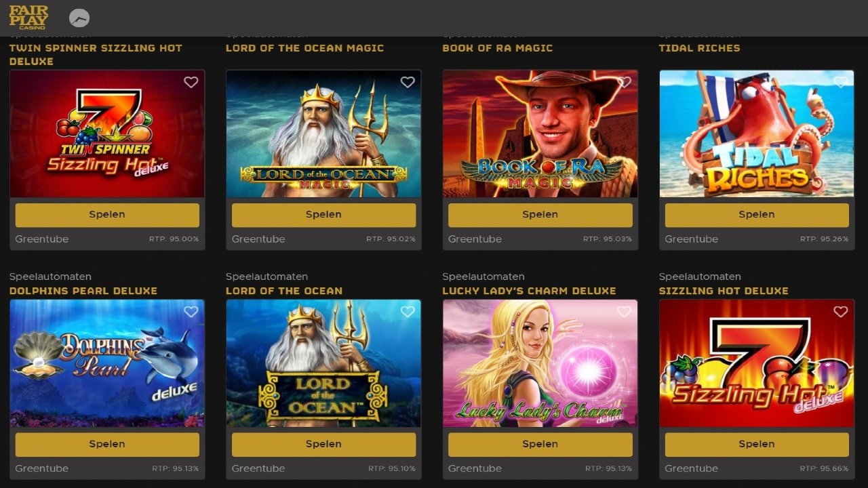Favorite Dolphins Pearl Deluxe via heart icon
Screen dimensions: 868x488
[x=191, y=312]
